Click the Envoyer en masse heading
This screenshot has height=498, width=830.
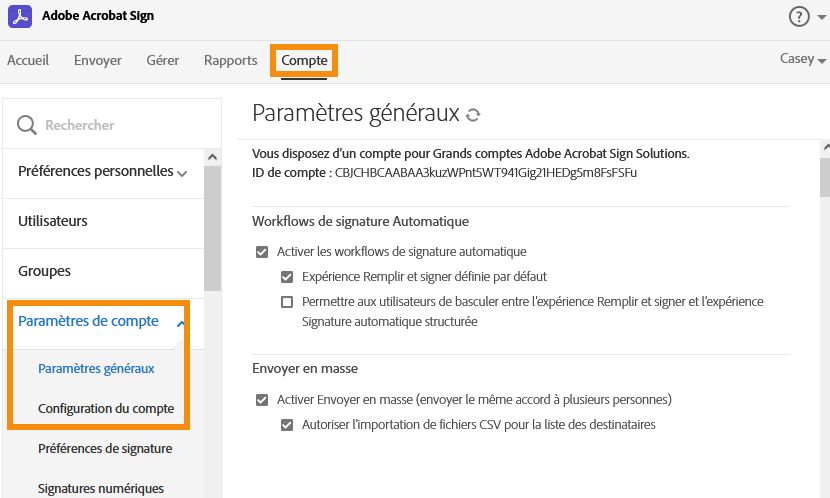pyautogui.click(x=305, y=369)
